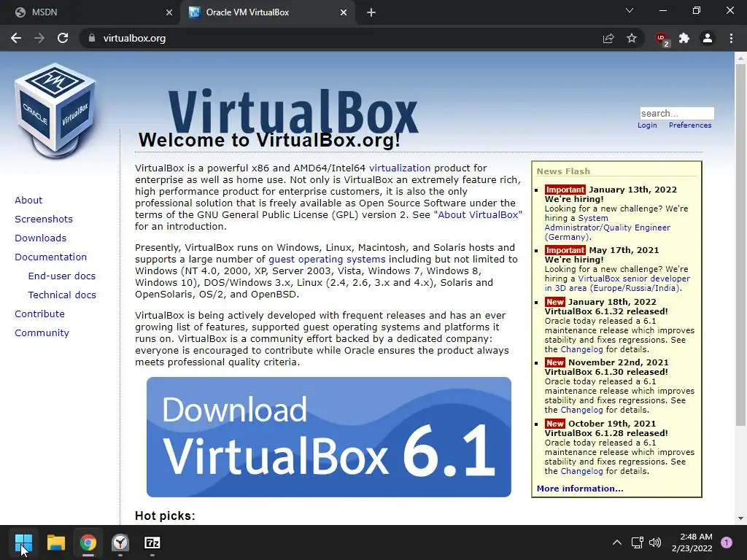Click the VirtualBox cube logo
747x560 pixels.
pyautogui.click(x=55, y=111)
